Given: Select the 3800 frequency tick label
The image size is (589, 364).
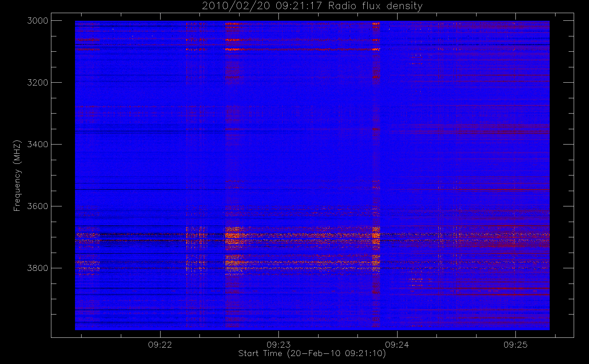Looking at the screenshot, I should coord(38,268).
